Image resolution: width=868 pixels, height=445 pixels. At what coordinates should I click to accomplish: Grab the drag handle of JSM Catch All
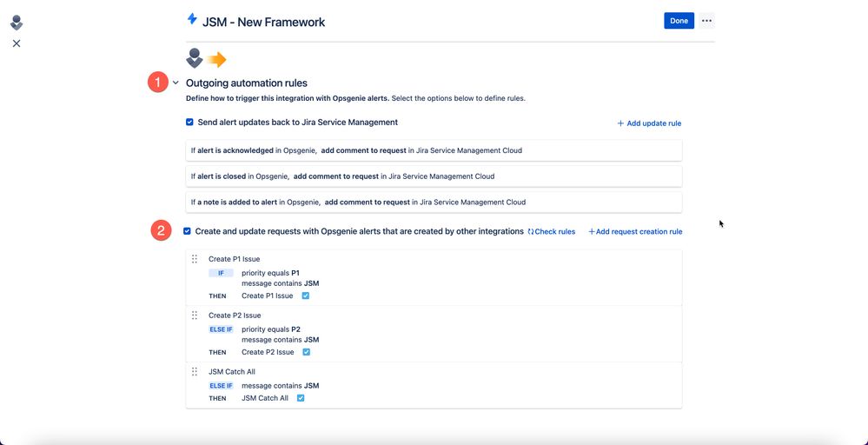click(x=195, y=372)
